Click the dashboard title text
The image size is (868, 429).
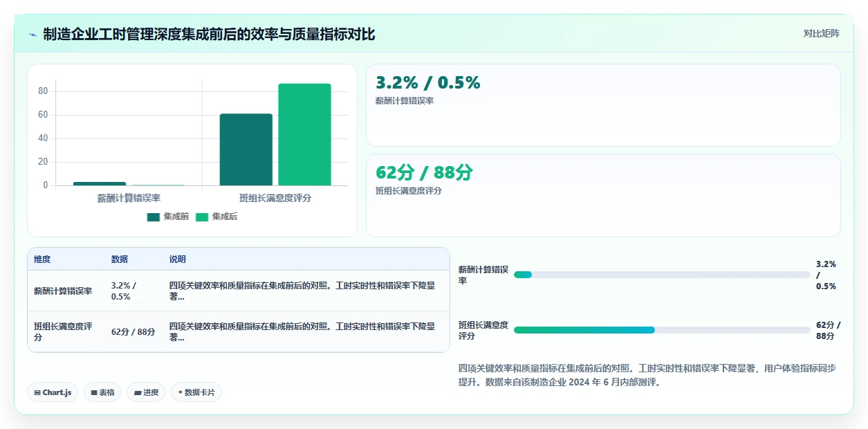point(209,34)
